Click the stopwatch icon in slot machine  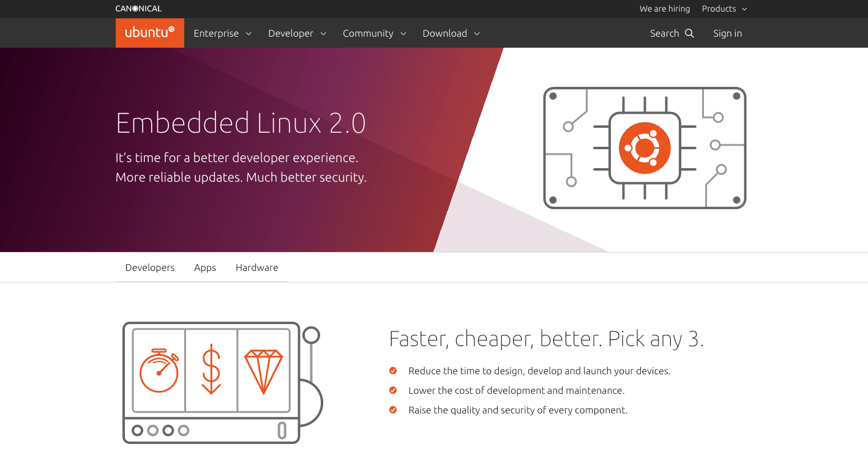pos(159,371)
